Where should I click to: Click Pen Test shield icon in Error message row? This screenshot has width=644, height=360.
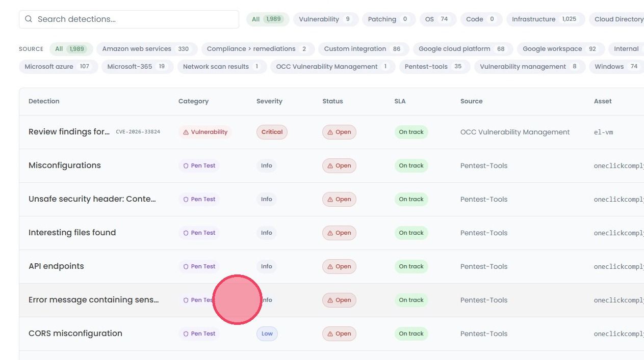[186, 300]
